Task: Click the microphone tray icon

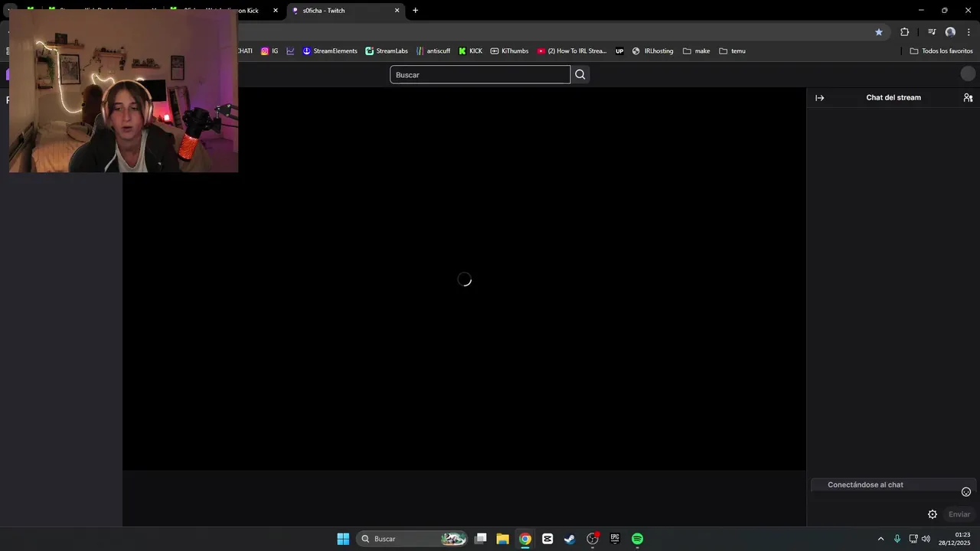Action: 897,539
